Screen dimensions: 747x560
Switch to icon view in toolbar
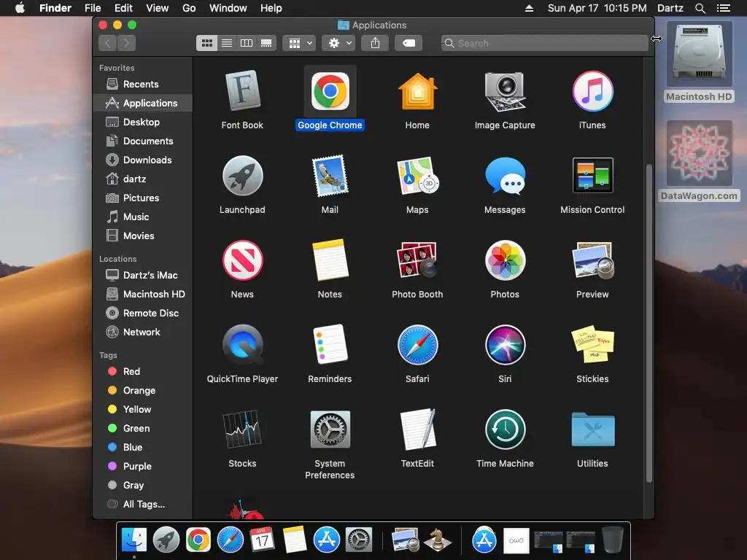(206, 43)
